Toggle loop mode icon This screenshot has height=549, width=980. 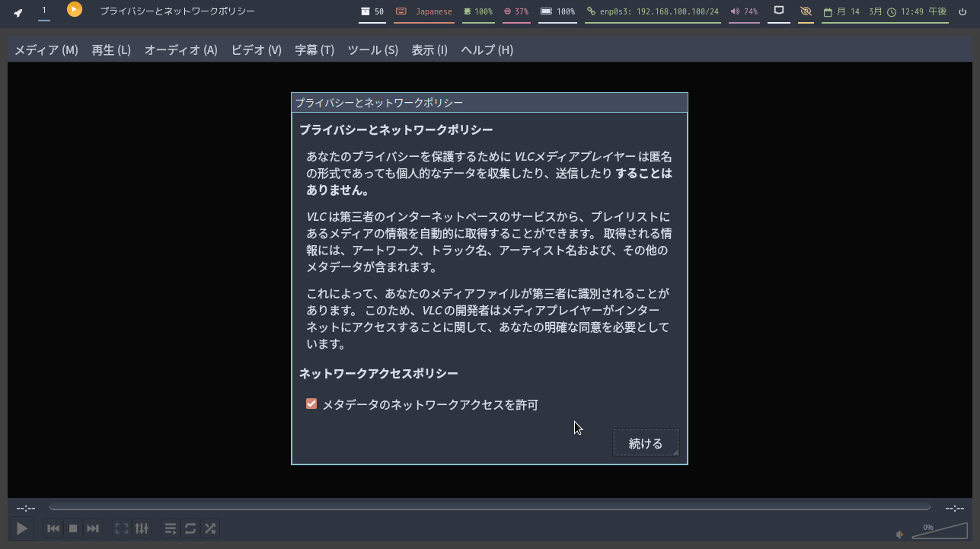(x=190, y=528)
